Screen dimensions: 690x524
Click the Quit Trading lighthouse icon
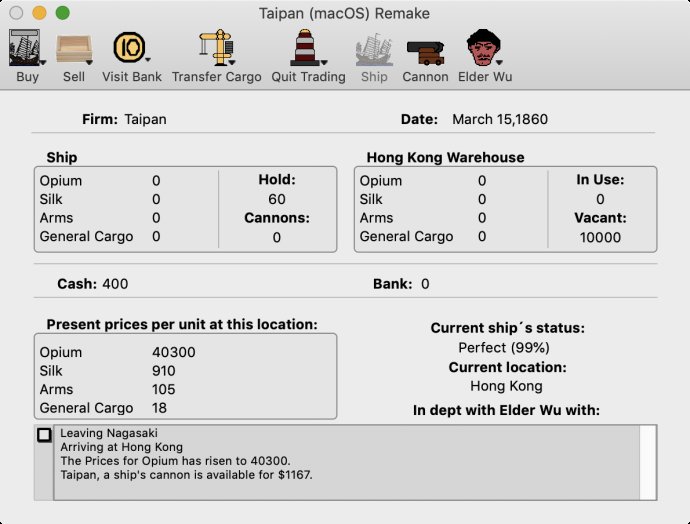coord(305,48)
